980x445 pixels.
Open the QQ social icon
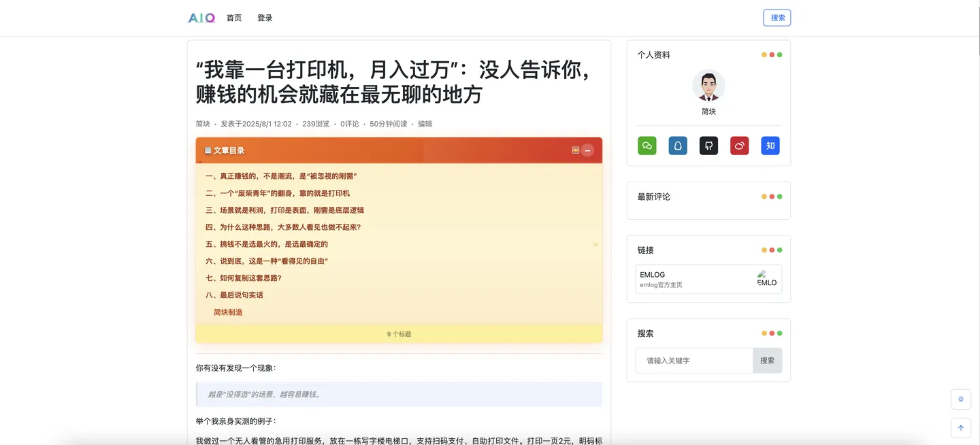coord(678,146)
